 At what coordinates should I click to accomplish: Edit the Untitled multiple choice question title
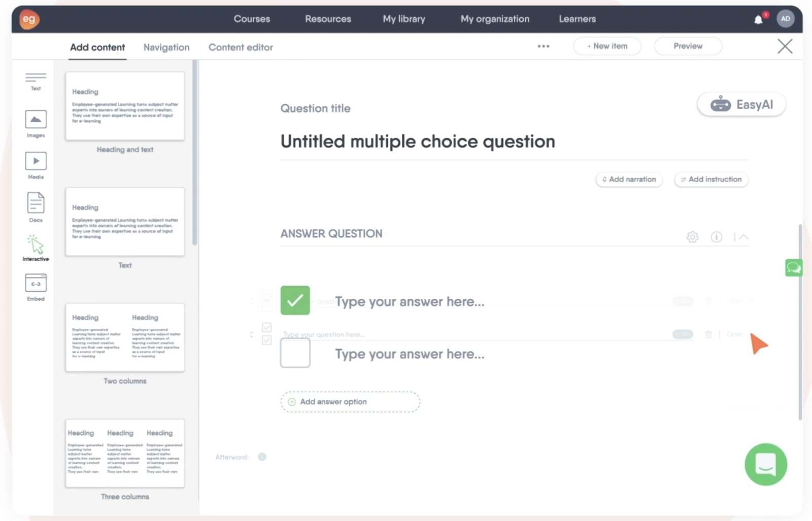point(418,142)
